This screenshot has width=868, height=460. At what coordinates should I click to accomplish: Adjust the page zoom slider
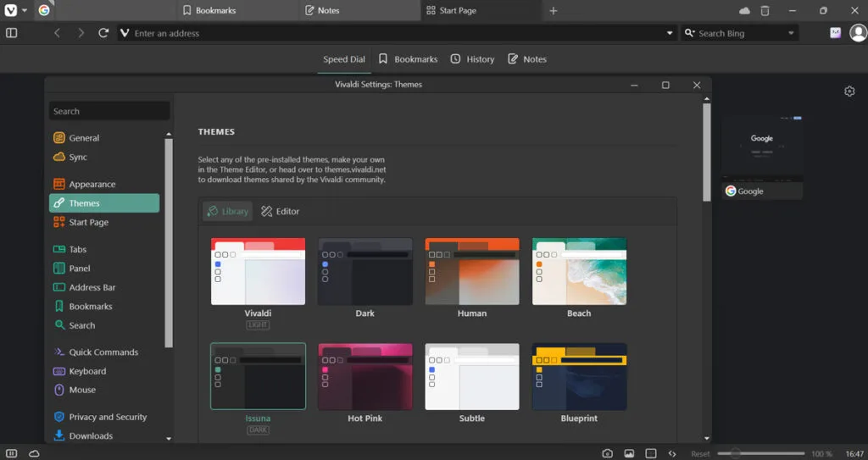[x=761, y=453]
